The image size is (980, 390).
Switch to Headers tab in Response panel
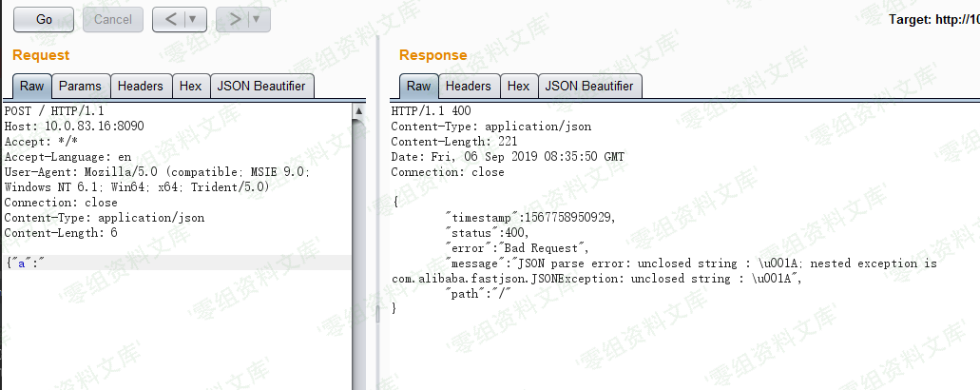pyautogui.click(x=469, y=86)
